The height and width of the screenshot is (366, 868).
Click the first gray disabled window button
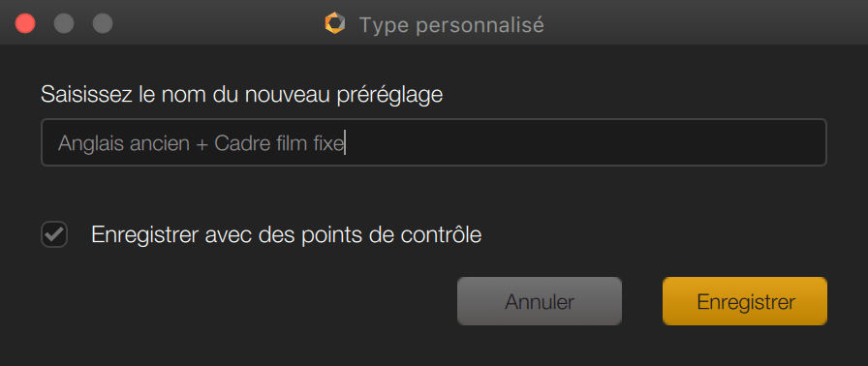pyautogui.click(x=64, y=24)
